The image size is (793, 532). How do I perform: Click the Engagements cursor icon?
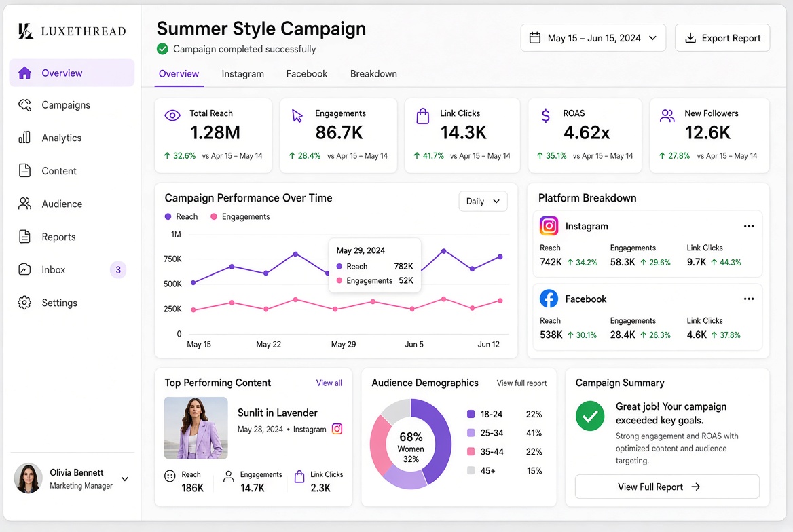click(x=297, y=116)
